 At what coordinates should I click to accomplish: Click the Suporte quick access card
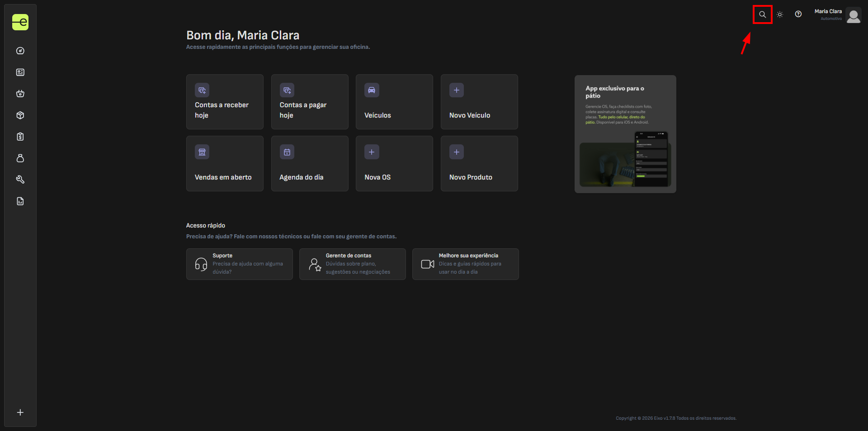coord(239,264)
